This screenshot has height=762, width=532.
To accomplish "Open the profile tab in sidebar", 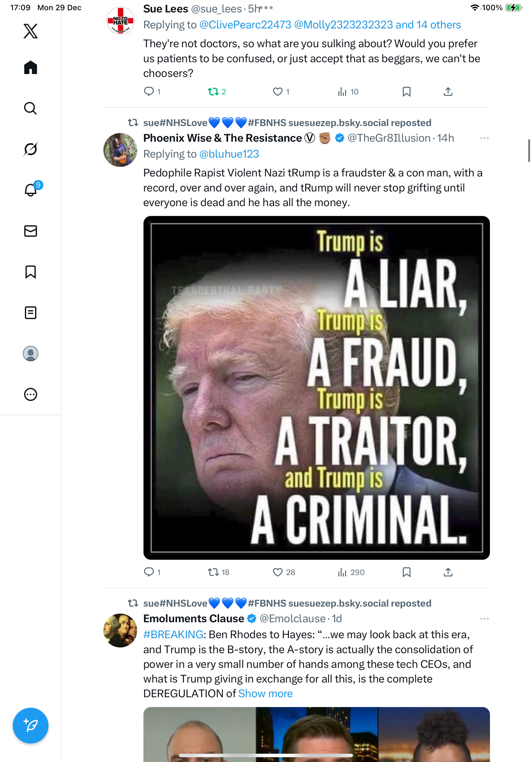I will (31, 354).
